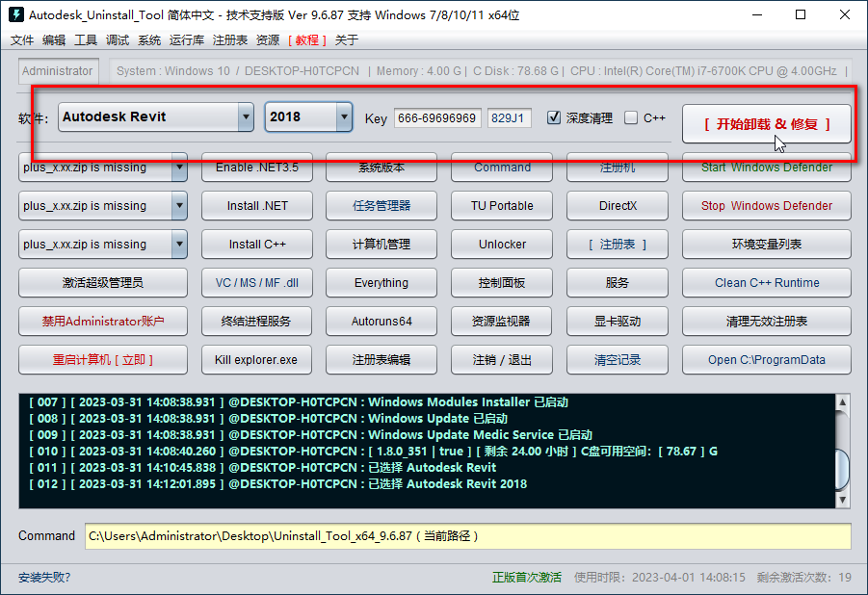The image size is (868, 595).
Task: Click the Command path input field
Action: [x=468, y=535]
